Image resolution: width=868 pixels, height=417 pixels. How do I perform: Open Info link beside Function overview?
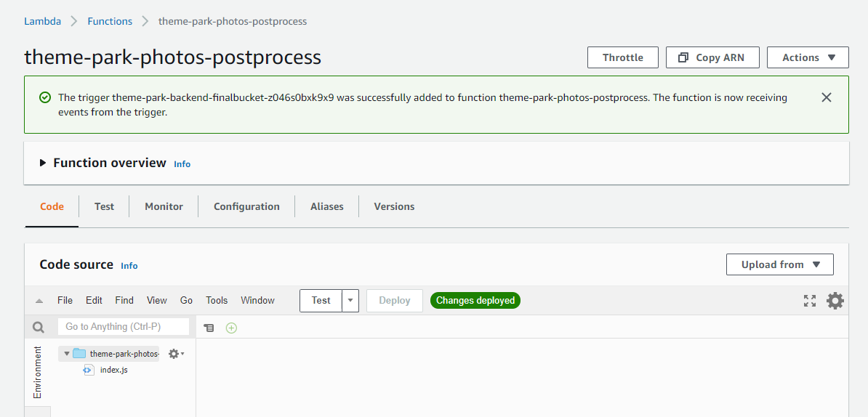[182, 164]
